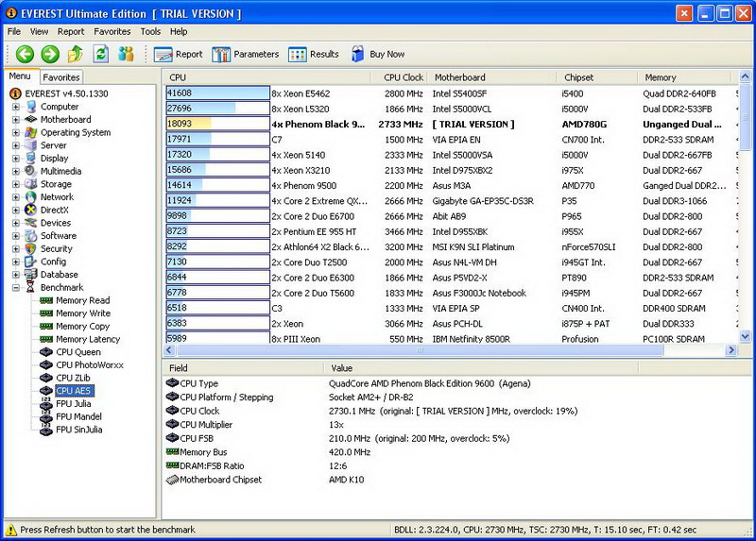Collapse the Benchmark tree node
This screenshot has height=541, width=756.
(x=16, y=288)
